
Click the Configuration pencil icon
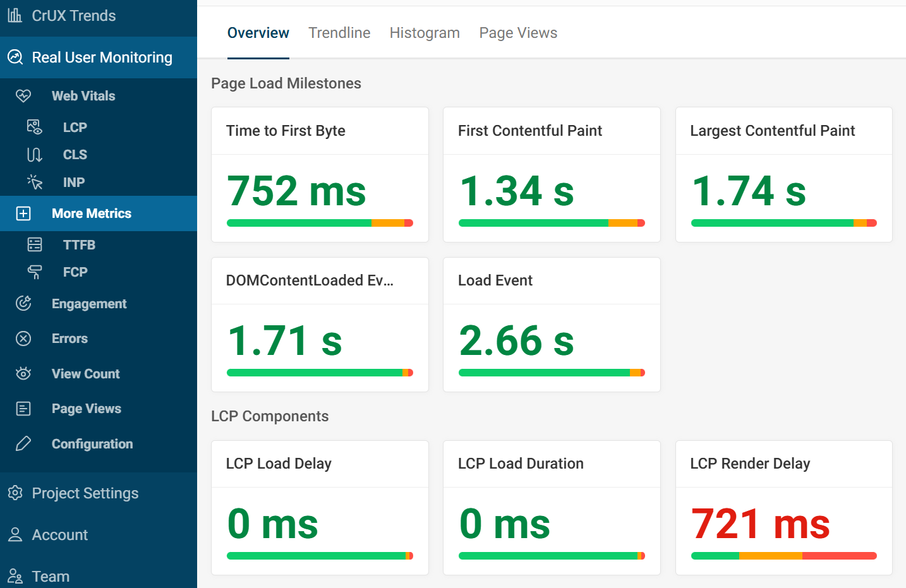pos(23,444)
